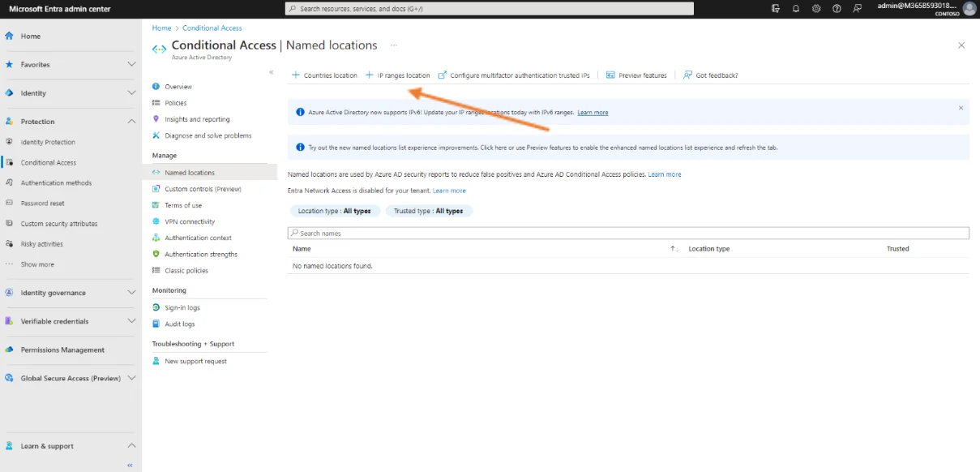The width and height of the screenshot is (980, 472).
Task: Dismiss the IPv6 info banner
Action: [x=961, y=108]
